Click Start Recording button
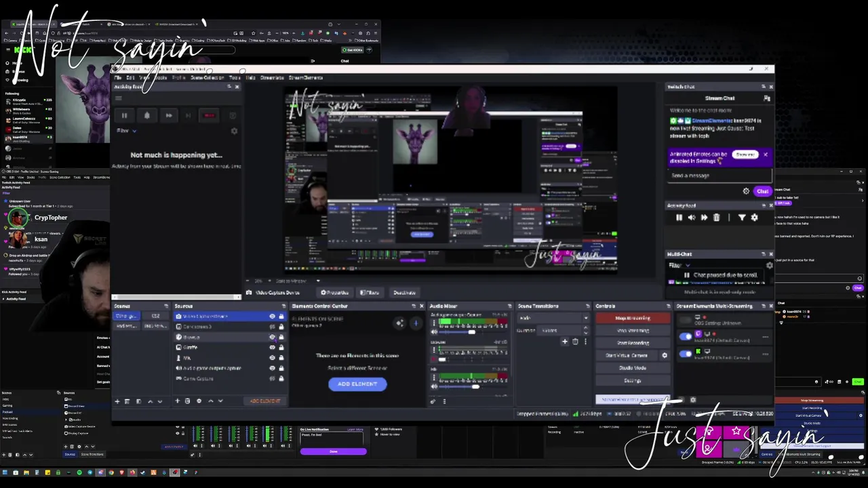The width and height of the screenshot is (868, 488). pos(633,343)
